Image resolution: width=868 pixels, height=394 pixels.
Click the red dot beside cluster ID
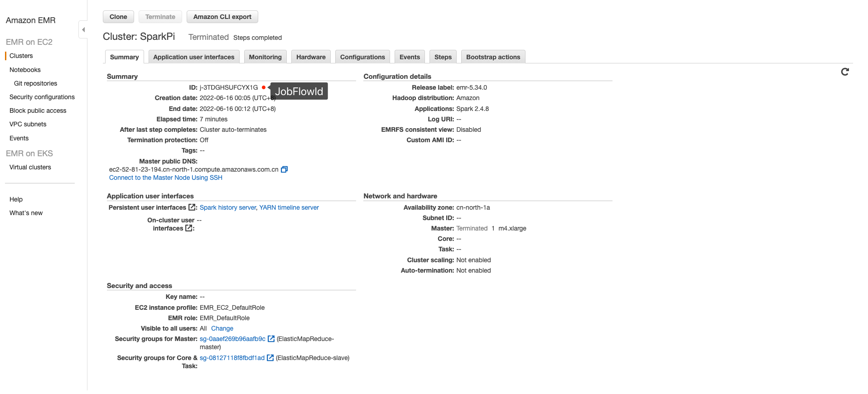point(264,87)
